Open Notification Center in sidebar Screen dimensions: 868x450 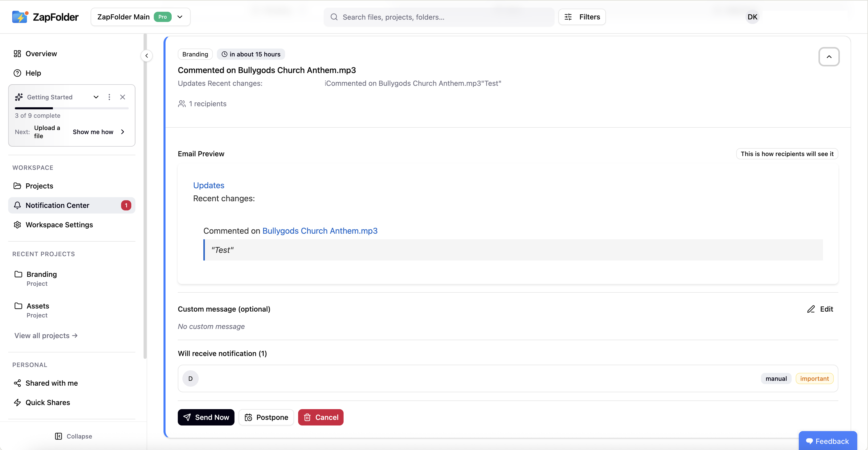57,205
